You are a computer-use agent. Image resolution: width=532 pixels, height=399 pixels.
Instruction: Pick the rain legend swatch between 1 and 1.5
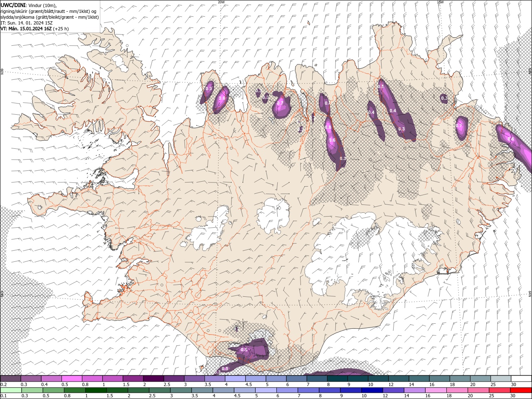pos(96,390)
